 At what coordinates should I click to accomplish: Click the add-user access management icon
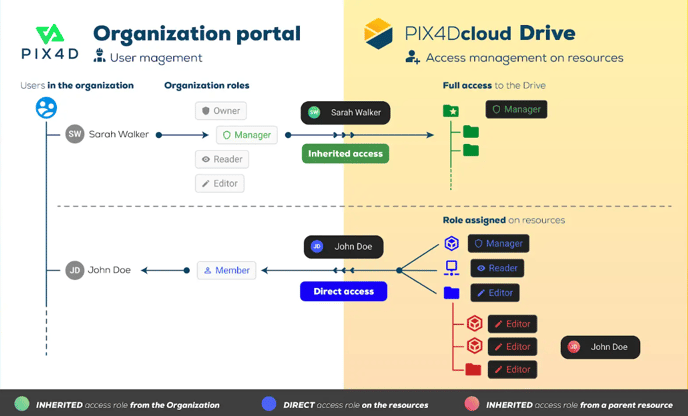[412, 57]
